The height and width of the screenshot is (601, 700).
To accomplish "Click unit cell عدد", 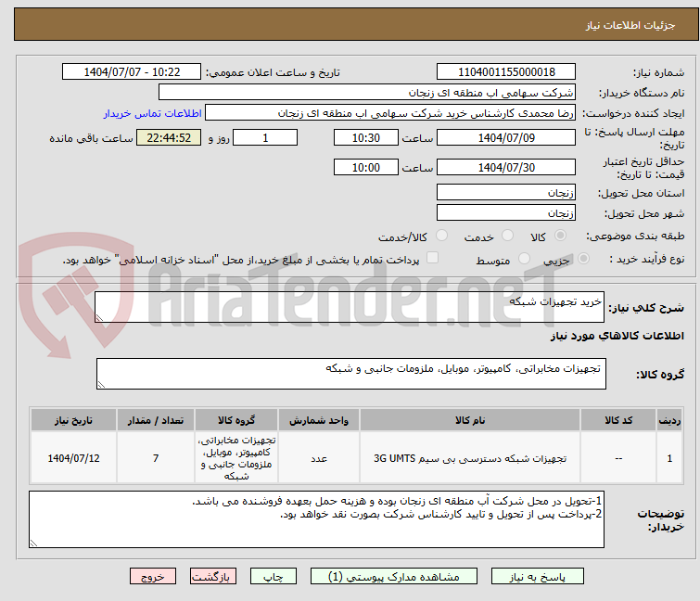I will pyautogui.click(x=319, y=458).
